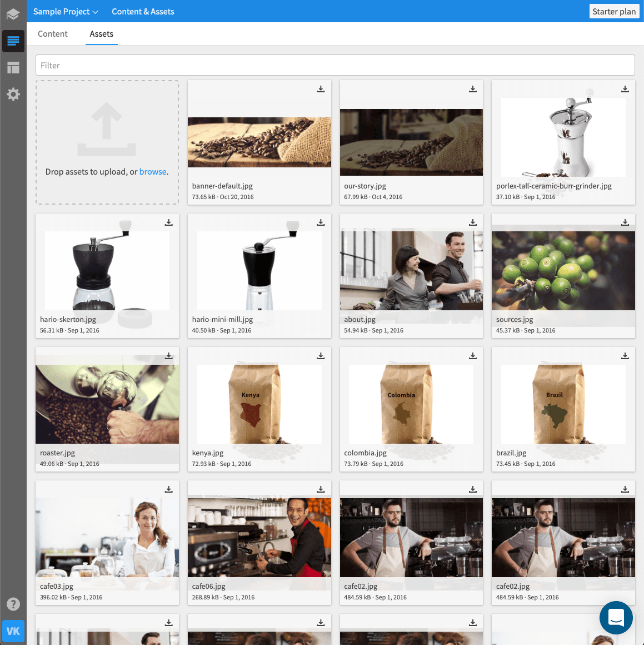
Task: Open the Settings section in the sidebar
Action: [13, 94]
